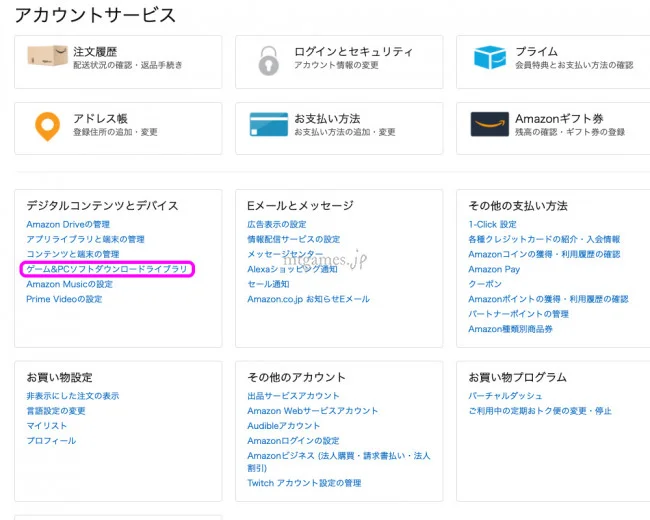Click 会員特典とお支払い方法の確認 subtitle
Image resolution: width=650 pixels, height=520 pixels.
point(574,65)
